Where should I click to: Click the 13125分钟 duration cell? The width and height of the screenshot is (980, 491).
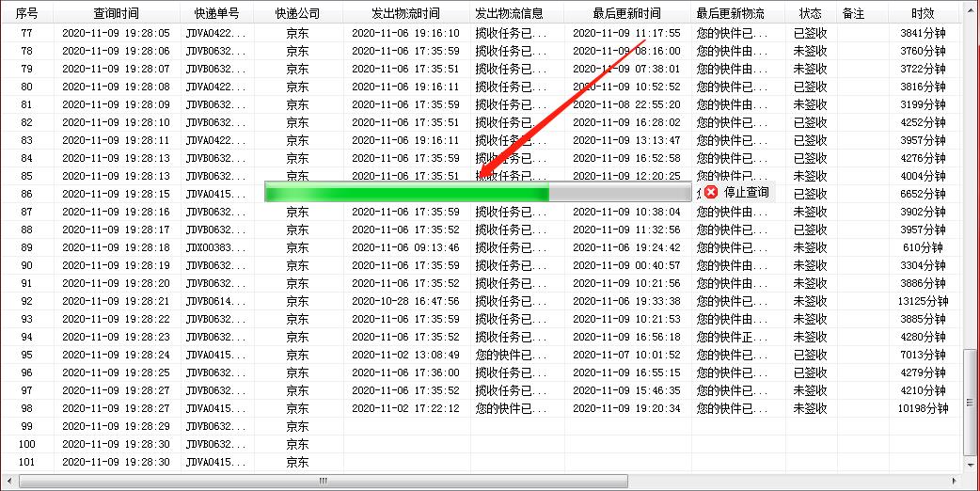pos(924,302)
